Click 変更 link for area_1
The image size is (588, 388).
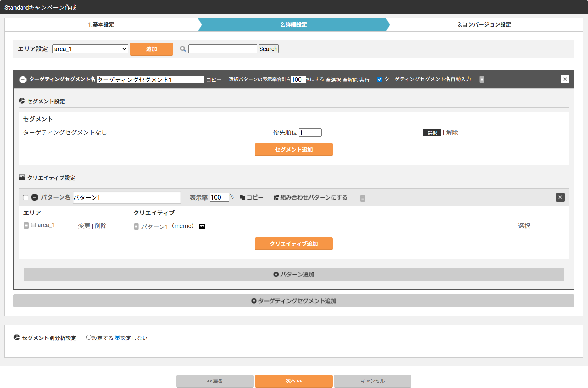(84, 226)
